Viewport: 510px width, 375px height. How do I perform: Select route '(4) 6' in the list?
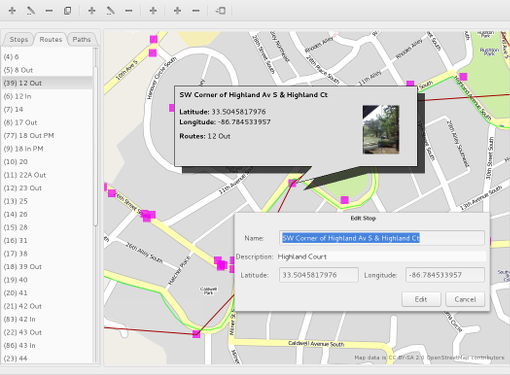pos(47,57)
